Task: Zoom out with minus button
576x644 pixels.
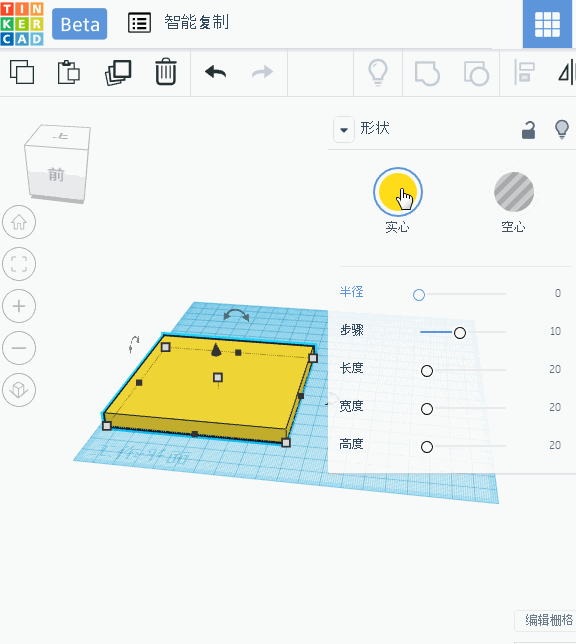Action: [19, 348]
